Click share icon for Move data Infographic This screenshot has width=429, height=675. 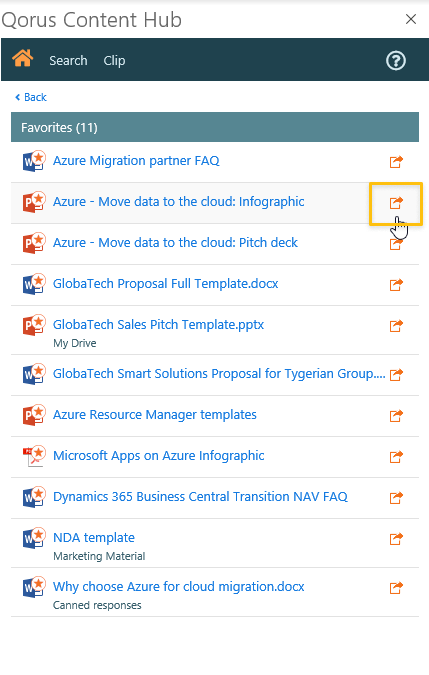coord(396,203)
